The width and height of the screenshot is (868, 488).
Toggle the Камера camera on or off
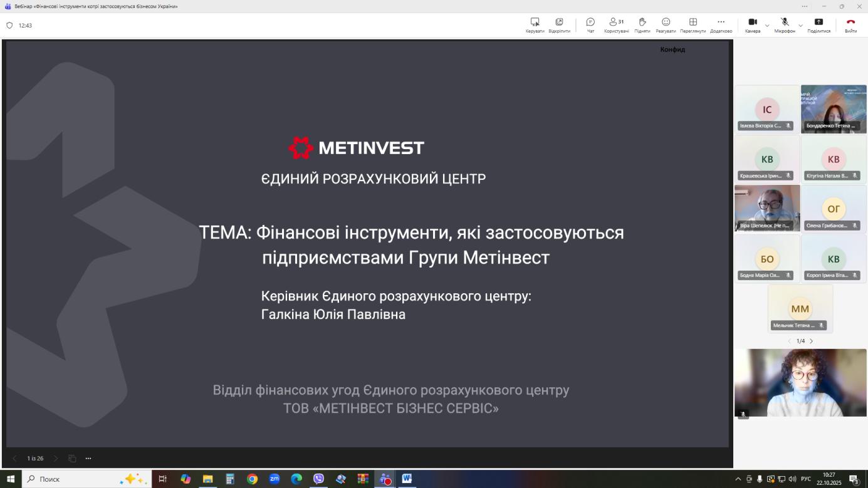(753, 24)
